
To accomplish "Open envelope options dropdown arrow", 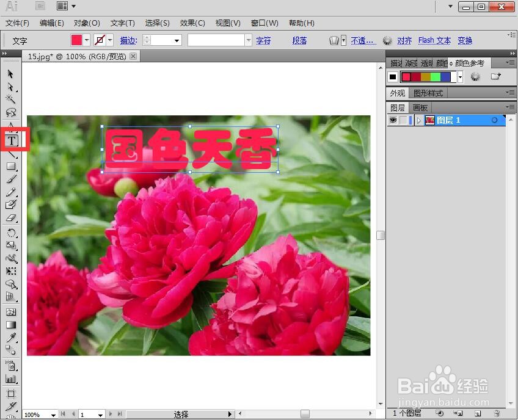I will point(343,41).
